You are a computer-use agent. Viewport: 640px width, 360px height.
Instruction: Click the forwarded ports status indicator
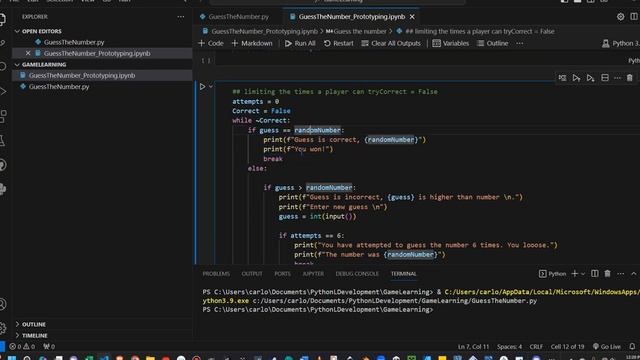click(x=49, y=347)
